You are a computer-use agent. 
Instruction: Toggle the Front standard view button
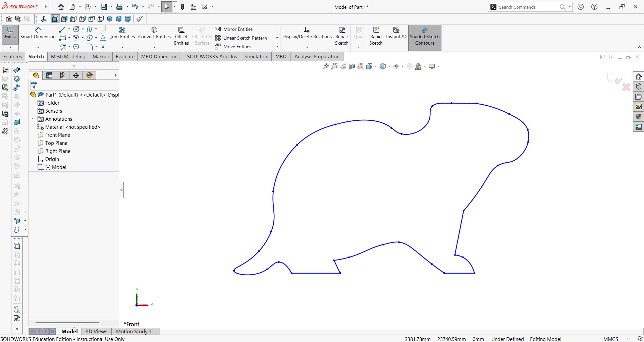pyautogui.click(x=55, y=19)
